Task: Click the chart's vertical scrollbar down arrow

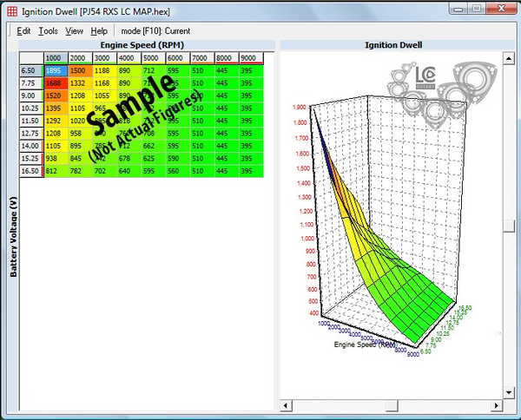Action: [x=509, y=392]
